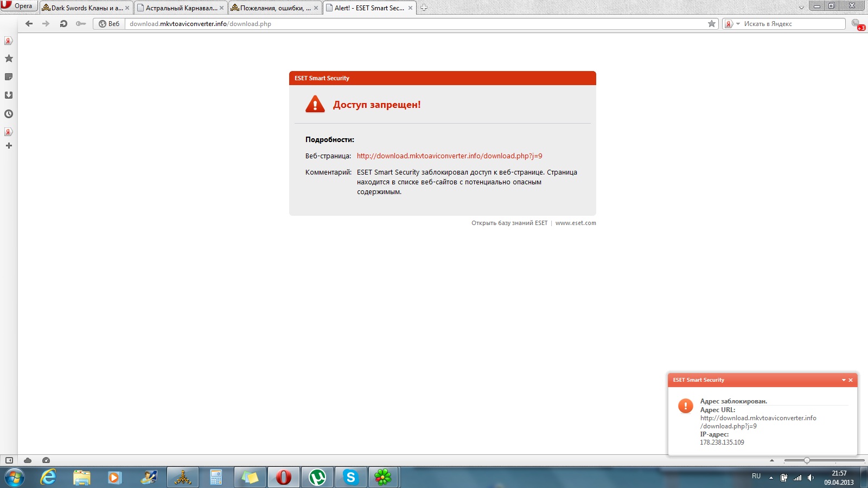Open password manager key icon
This screenshot has height=488, width=868.
[x=81, y=24]
